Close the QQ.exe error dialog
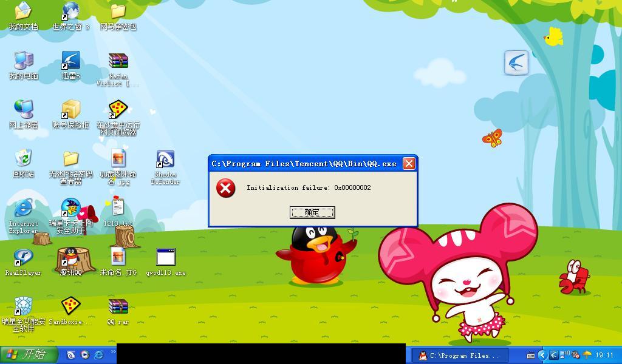 coord(409,163)
